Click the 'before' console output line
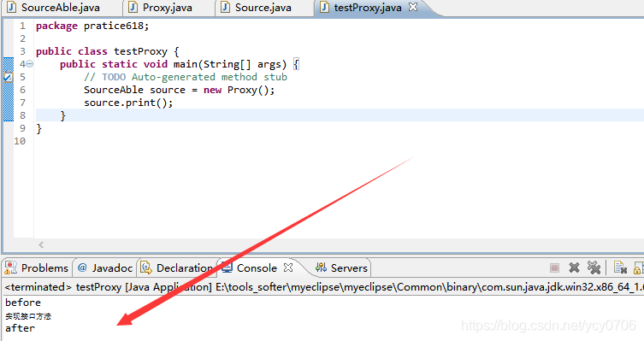The height and width of the screenshot is (341, 644). point(23,303)
